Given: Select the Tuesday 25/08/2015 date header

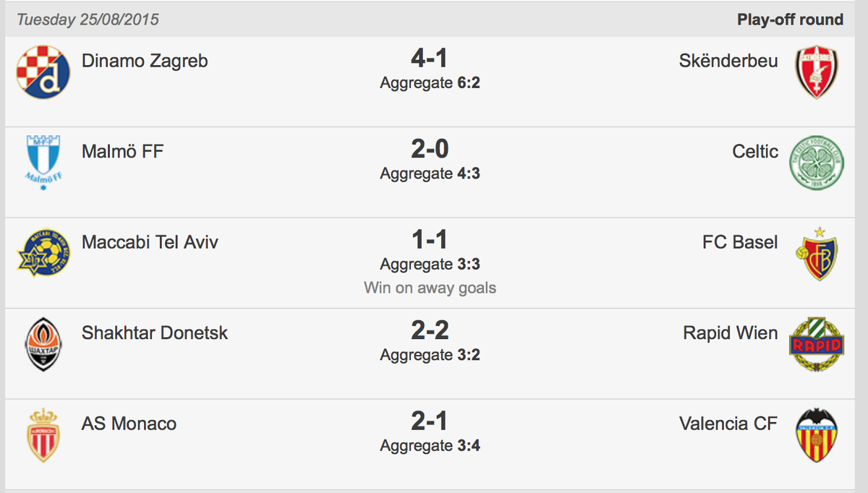Looking at the screenshot, I should [88, 20].
